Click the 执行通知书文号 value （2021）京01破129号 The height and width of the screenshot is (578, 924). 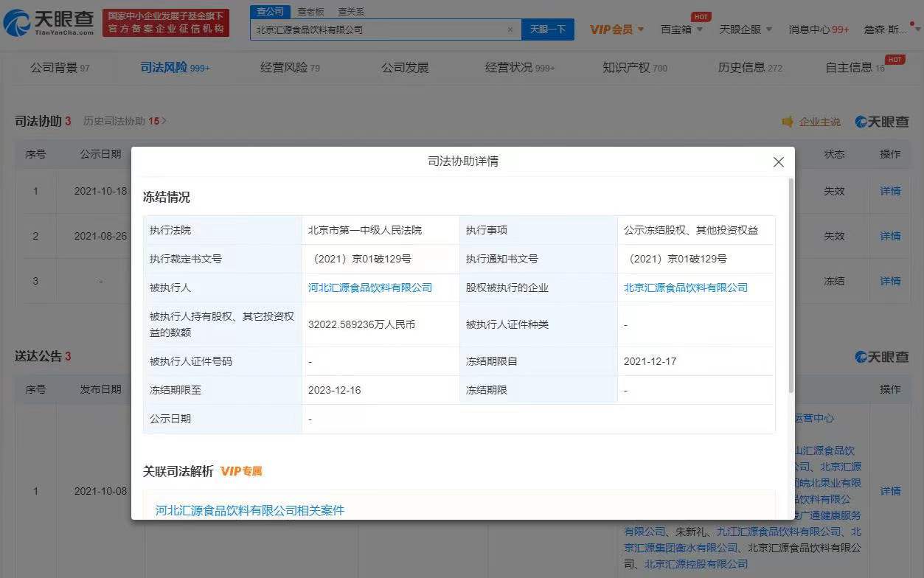click(675, 259)
